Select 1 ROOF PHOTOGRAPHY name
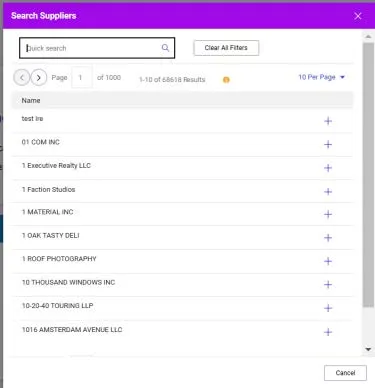 pos(59,259)
